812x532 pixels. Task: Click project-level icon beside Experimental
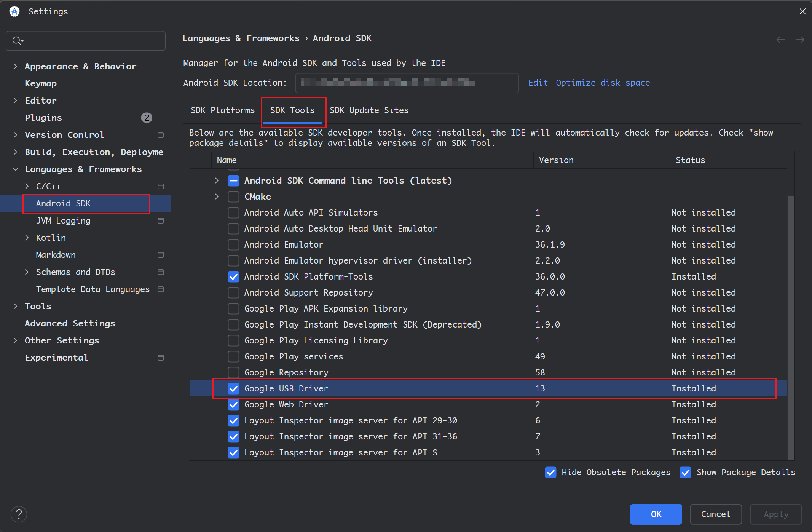click(161, 358)
